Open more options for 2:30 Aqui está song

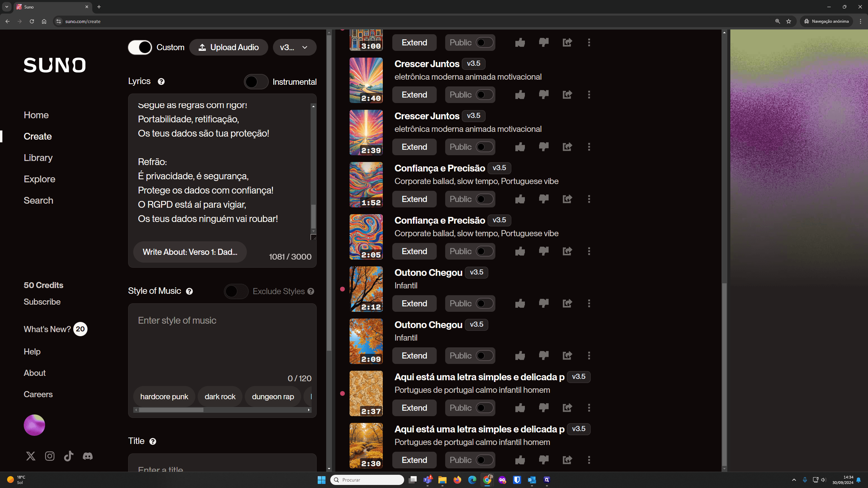point(589,460)
